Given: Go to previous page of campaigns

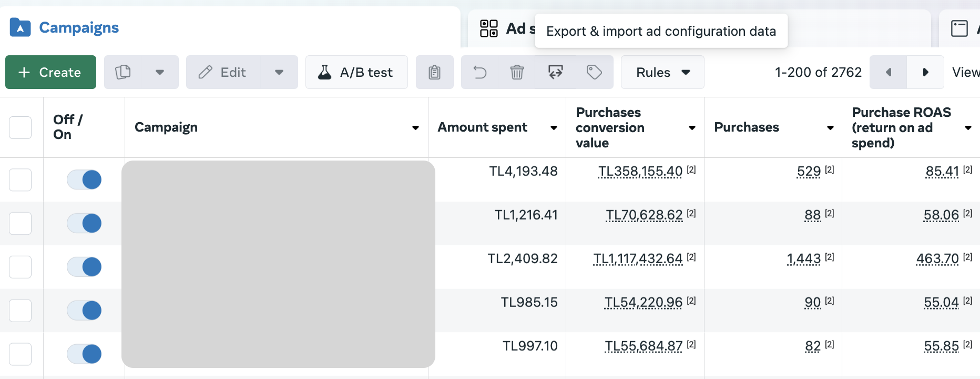Looking at the screenshot, I should (889, 72).
